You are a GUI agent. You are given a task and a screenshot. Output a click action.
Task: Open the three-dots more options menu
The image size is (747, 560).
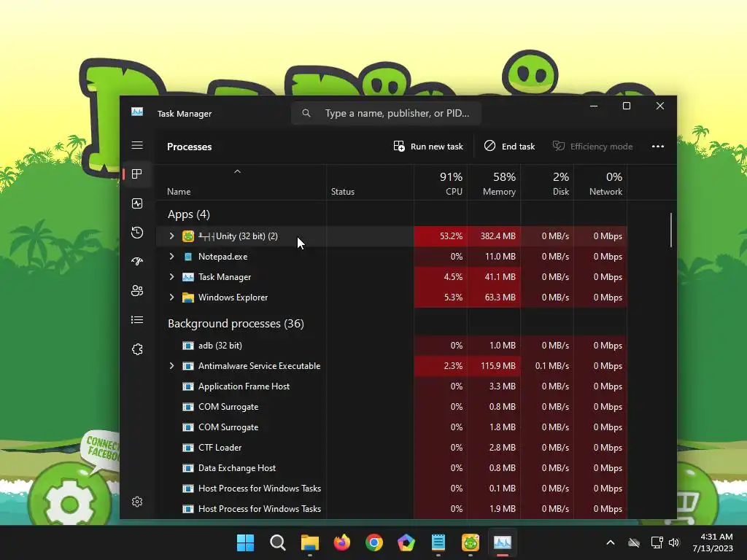(658, 147)
